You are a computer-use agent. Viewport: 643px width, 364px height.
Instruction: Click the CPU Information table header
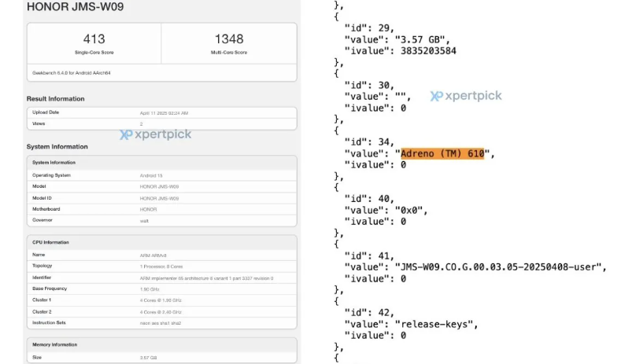(52, 242)
